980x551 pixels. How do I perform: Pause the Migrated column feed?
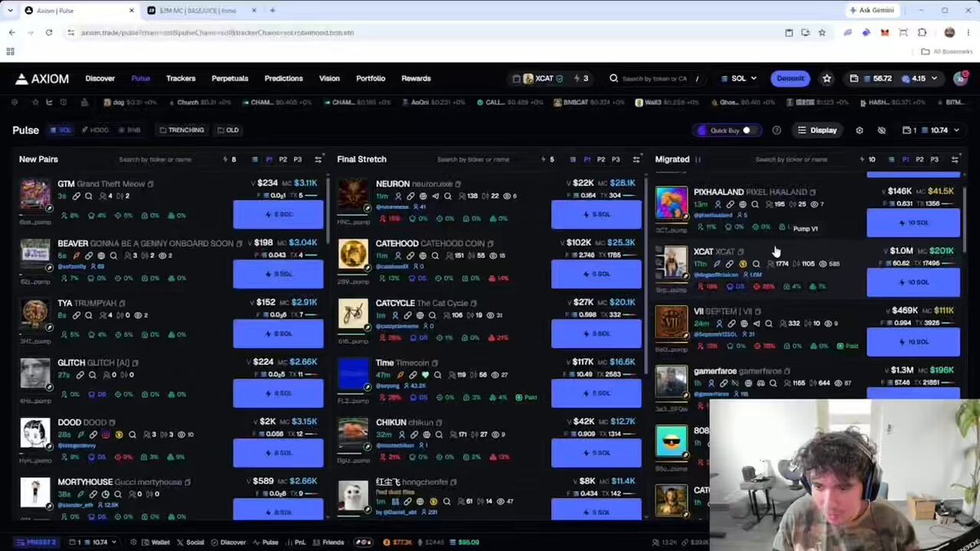click(x=698, y=160)
